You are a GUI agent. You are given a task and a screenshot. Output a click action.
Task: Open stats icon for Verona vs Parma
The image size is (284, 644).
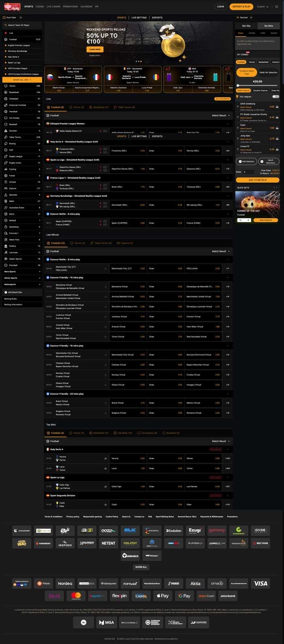tap(106, 459)
